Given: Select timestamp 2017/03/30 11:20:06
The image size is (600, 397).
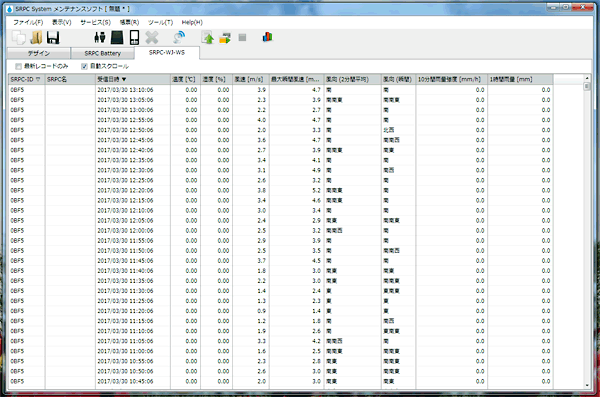Looking at the screenshot, I should pyautogui.click(x=125, y=311).
